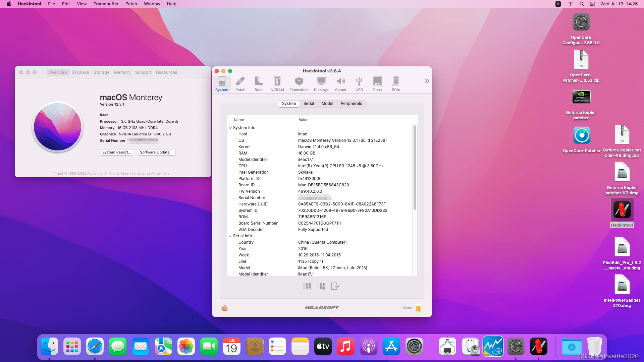Screen dimensions: 644x362
Task: Switch to the Peripherals tab
Action: (351, 104)
